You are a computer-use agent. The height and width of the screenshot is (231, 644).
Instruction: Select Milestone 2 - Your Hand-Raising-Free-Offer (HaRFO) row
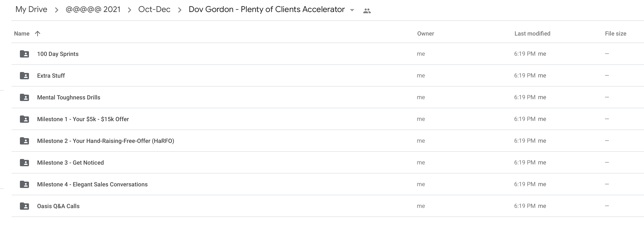tap(327, 141)
